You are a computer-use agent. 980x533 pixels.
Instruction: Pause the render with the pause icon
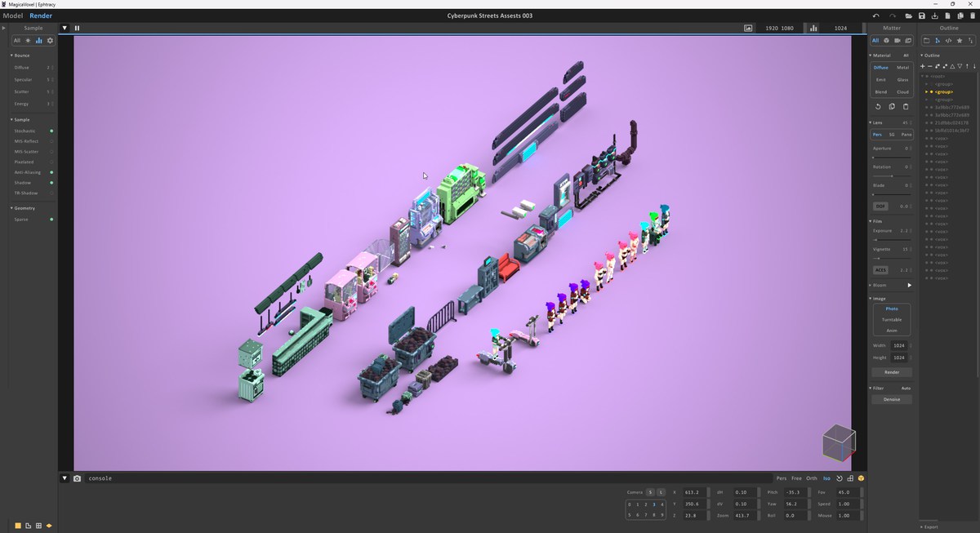click(78, 28)
